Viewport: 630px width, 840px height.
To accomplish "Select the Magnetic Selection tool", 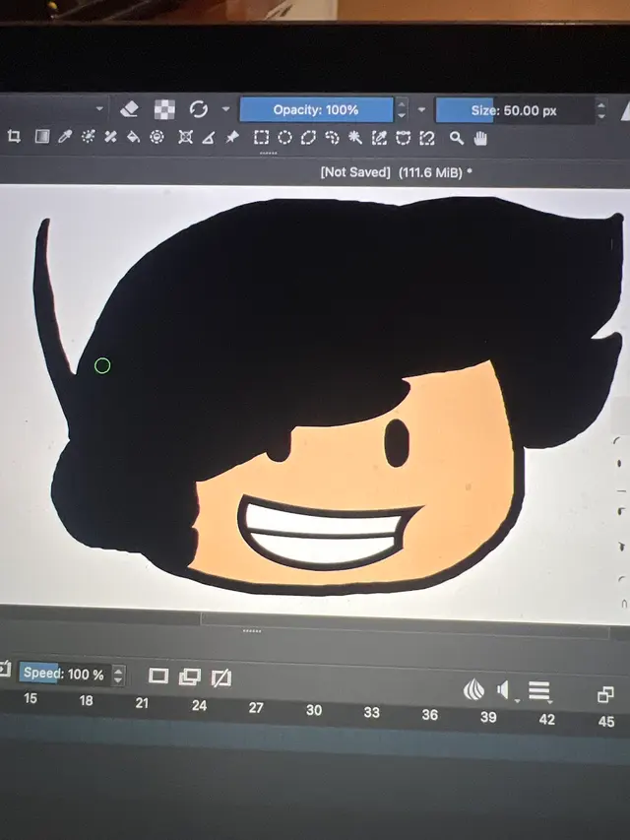I will [x=427, y=138].
